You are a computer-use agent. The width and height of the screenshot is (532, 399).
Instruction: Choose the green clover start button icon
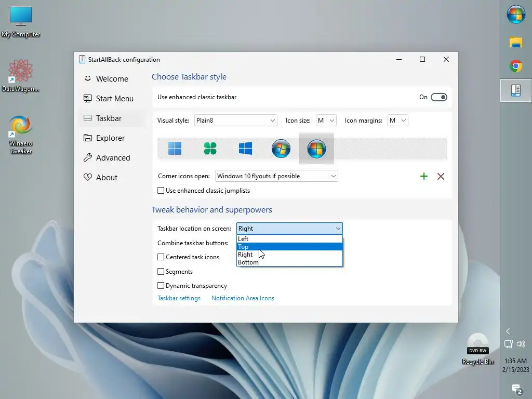tap(210, 148)
